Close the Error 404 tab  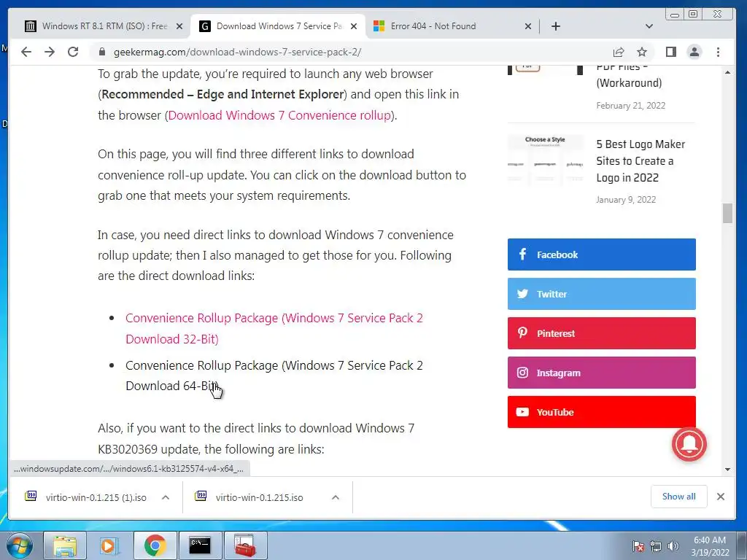(x=528, y=26)
